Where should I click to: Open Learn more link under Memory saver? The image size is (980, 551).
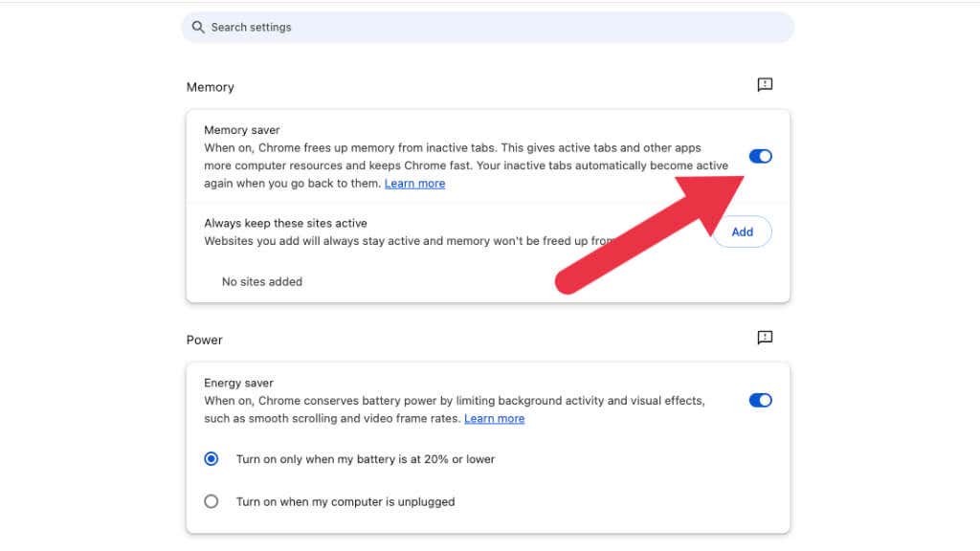[x=414, y=184]
